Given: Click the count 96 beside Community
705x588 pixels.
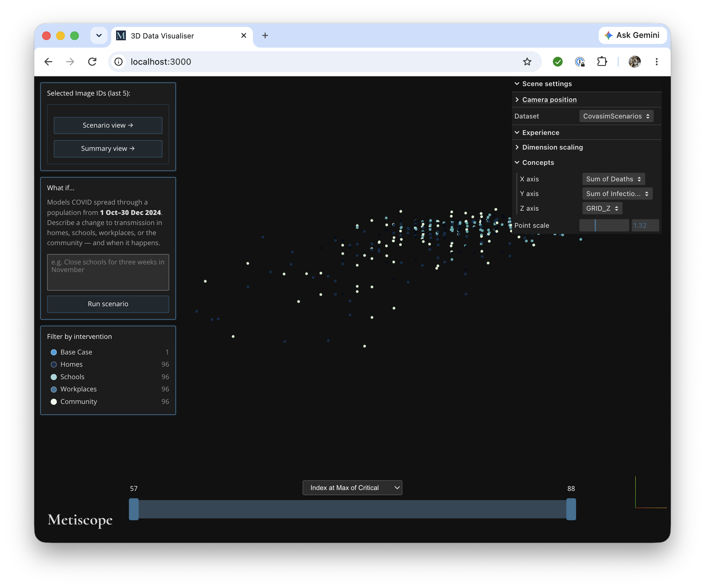Looking at the screenshot, I should pos(165,402).
